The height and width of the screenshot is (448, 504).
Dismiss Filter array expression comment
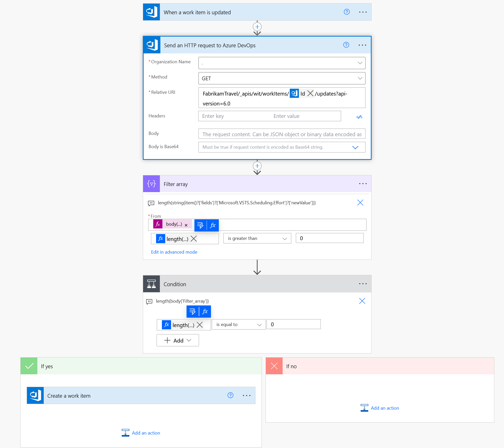coord(360,203)
